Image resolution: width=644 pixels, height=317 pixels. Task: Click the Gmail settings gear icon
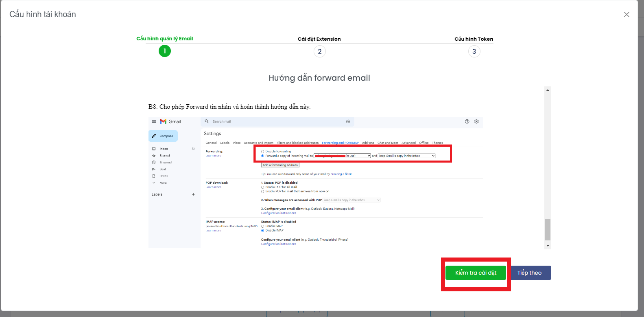[476, 121]
